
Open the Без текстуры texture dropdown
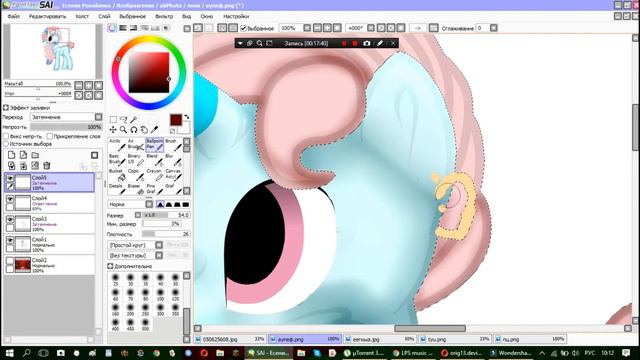(136, 256)
